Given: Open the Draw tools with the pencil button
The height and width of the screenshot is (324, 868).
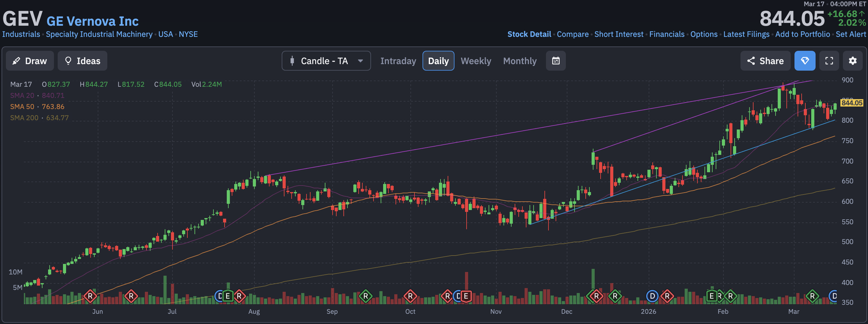Looking at the screenshot, I should pyautogui.click(x=30, y=61).
